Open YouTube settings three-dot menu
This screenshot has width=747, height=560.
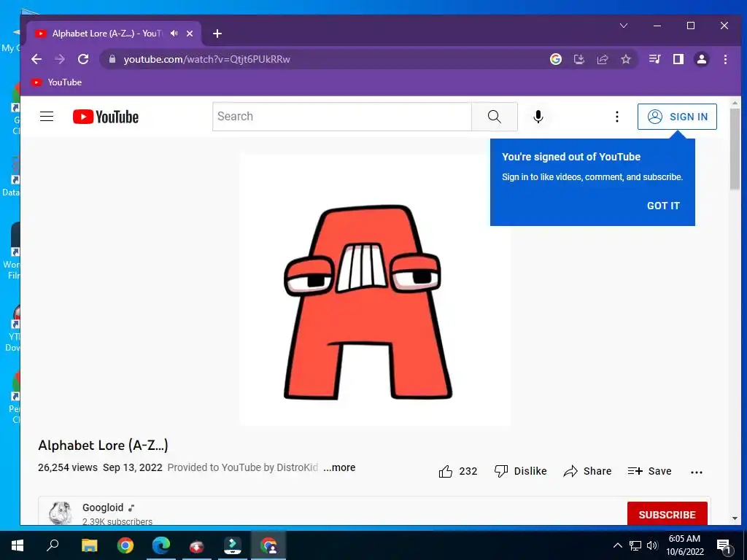click(x=617, y=117)
